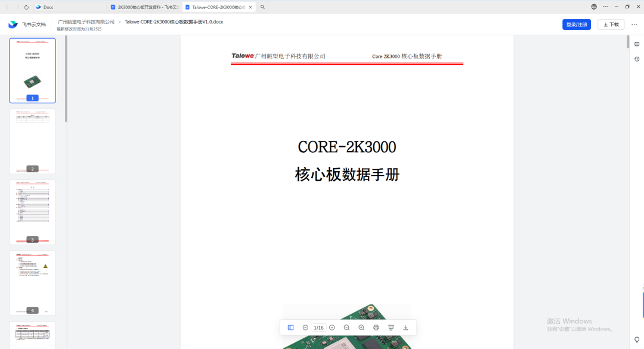Go to previous page with up arrow

[x=305, y=328]
